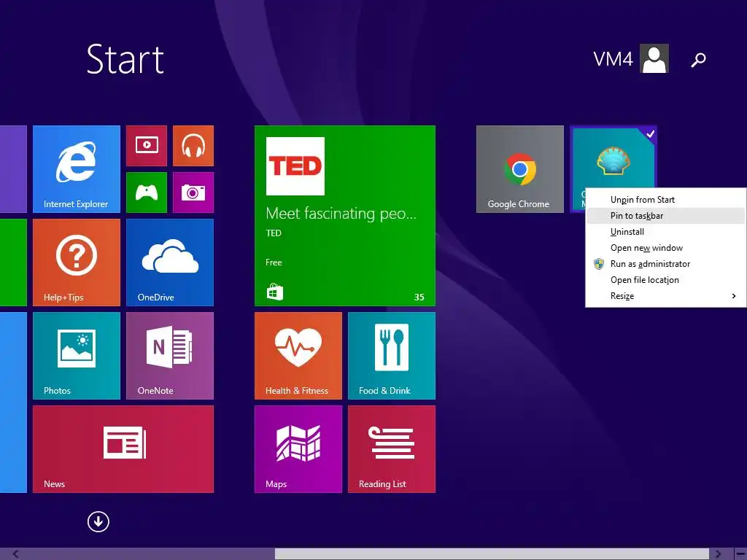Viewport: 747px width, 560px height.
Task: Open the Reading List tile
Action: tap(392, 449)
